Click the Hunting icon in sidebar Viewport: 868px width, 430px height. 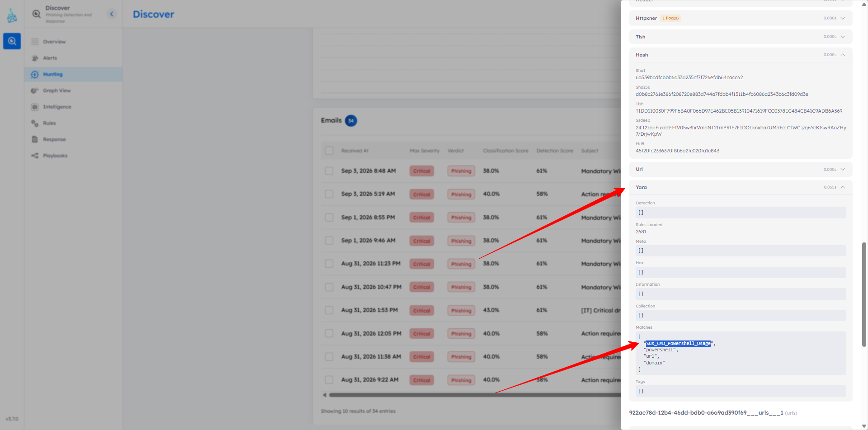coord(35,74)
